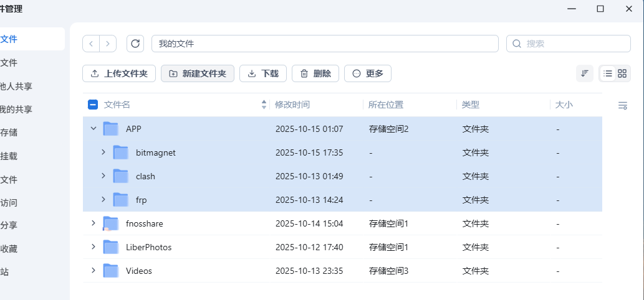644x300 pixels.
Task: Switch to list view layout
Action: click(x=607, y=73)
